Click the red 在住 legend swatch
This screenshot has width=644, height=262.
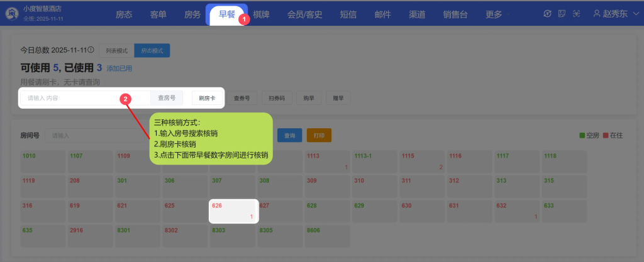pyautogui.click(x=605, y=135)
